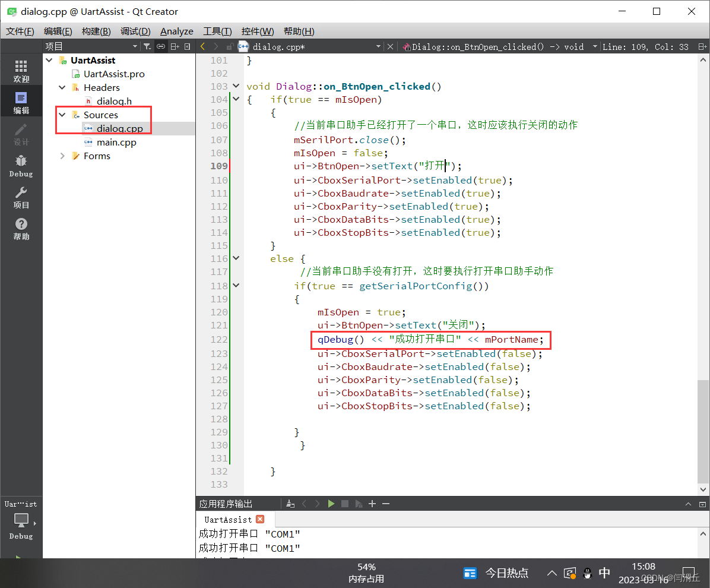Show hidden system tray icons caret

pyautogui.click(x=551, y=573)
